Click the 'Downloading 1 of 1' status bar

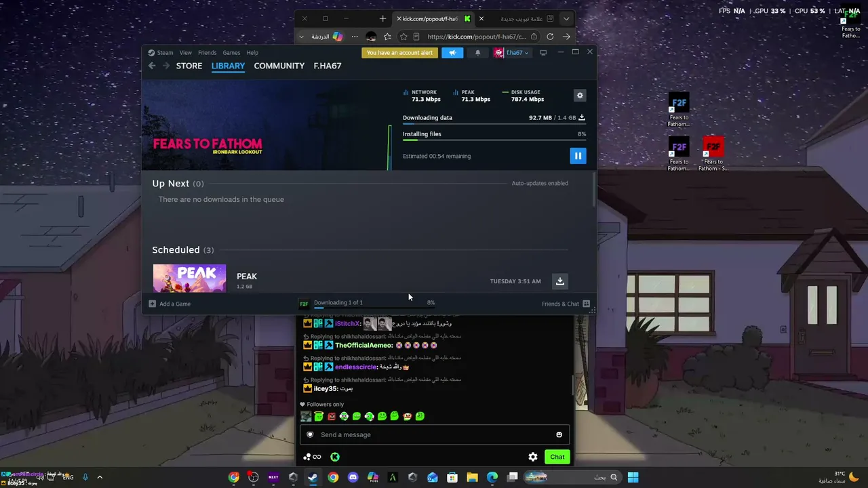367,303
